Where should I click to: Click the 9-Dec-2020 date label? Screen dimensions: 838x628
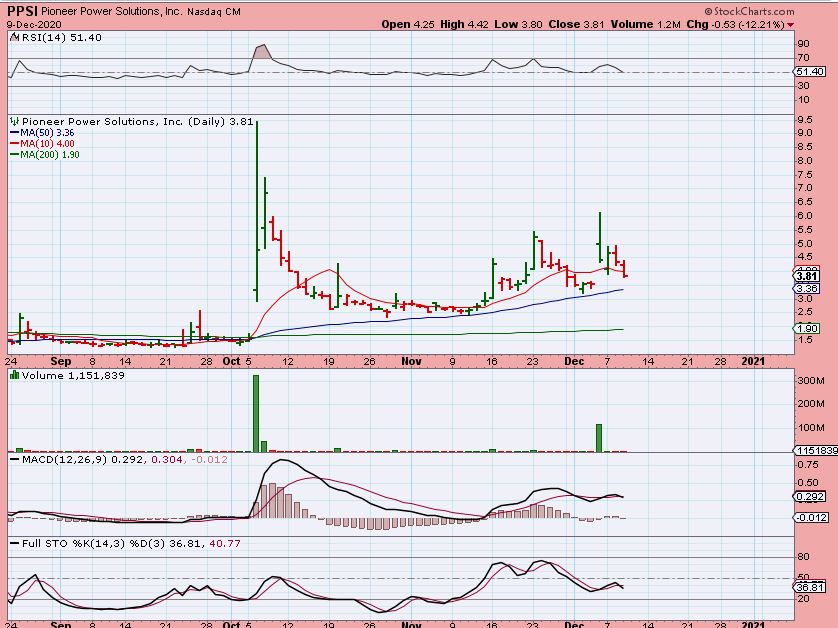(x=33, y=24)
